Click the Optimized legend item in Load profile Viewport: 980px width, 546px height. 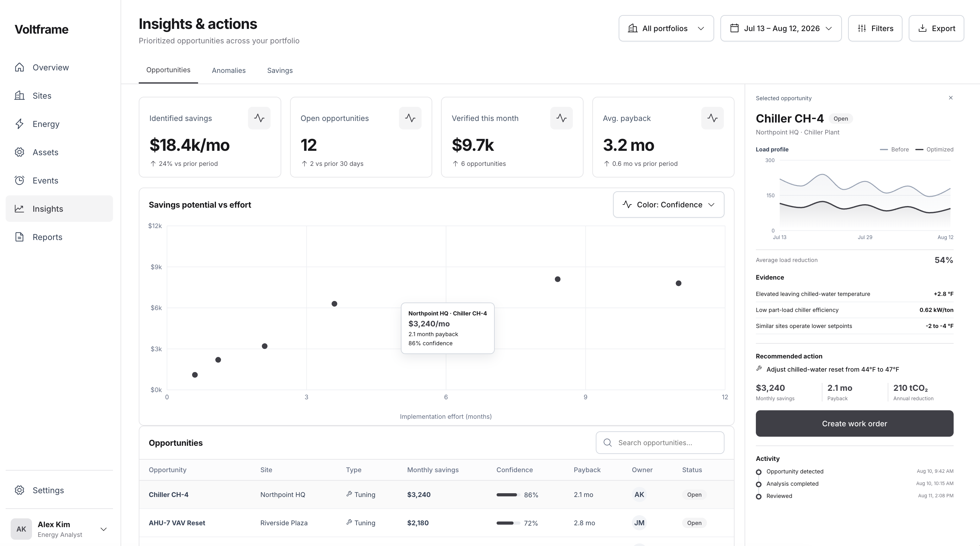click(x=934, y=149)
